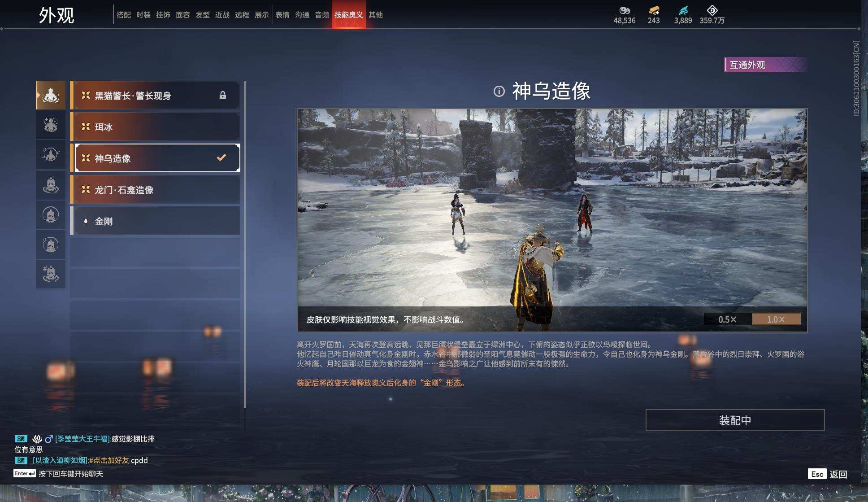Open the 其他 tab
The height and width of the screenshot is (502, 868).
[376, 15]
